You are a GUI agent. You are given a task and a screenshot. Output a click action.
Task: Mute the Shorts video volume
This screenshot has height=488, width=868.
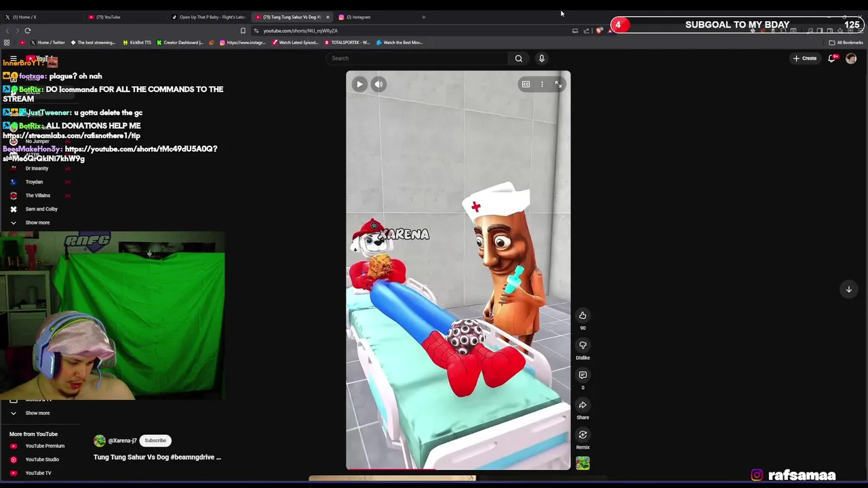click(x=379, y=84)
